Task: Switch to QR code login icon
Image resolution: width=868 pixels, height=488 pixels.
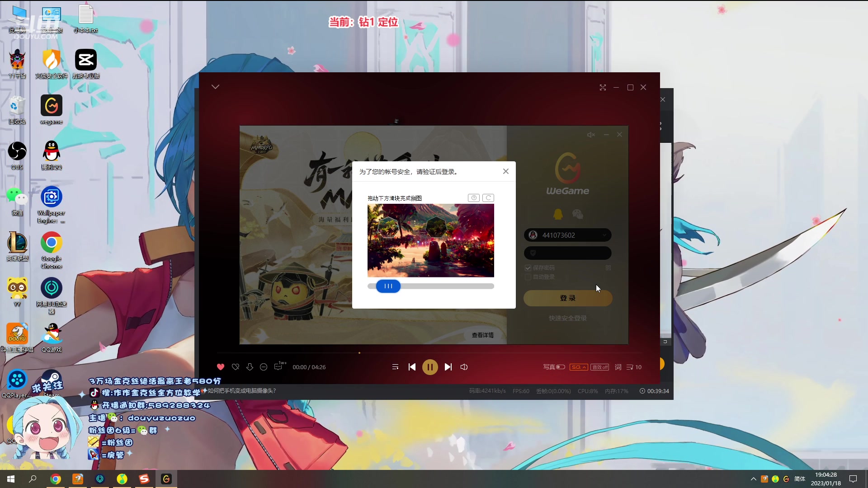Action: click(608, 268)
